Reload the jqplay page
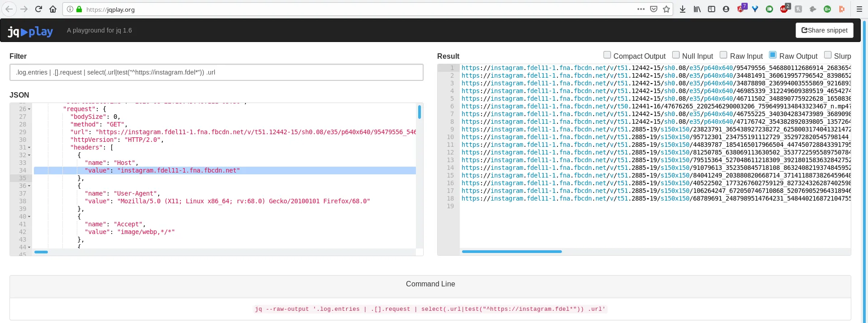Screen dimensions: 868x323 (38, 9)
